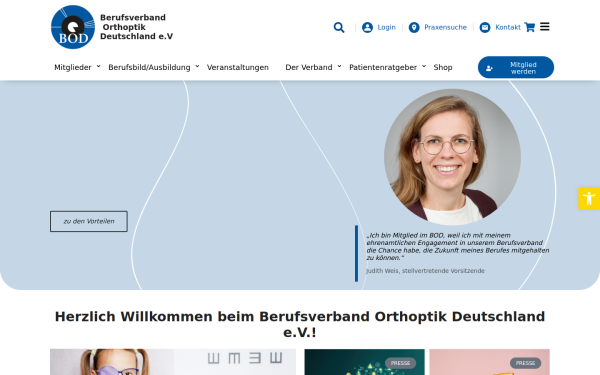Open the pink Presse article thumbnail
Screen dimensions: 600x375
point(489,362)
